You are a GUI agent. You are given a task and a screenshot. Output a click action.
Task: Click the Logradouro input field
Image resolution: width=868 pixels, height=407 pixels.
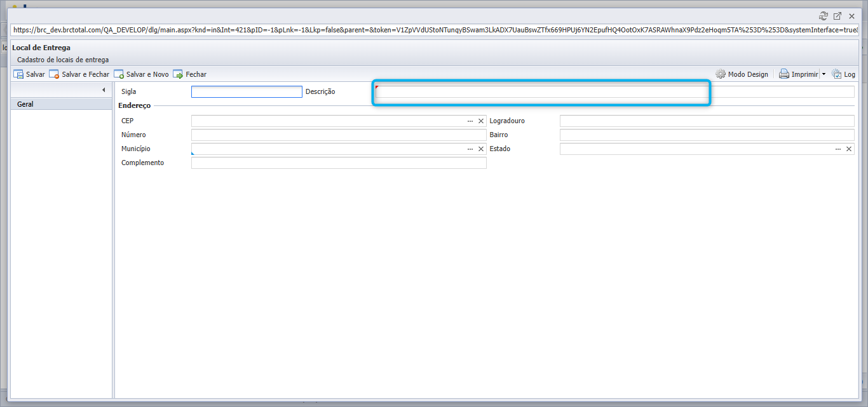click(x=707, y=121)
